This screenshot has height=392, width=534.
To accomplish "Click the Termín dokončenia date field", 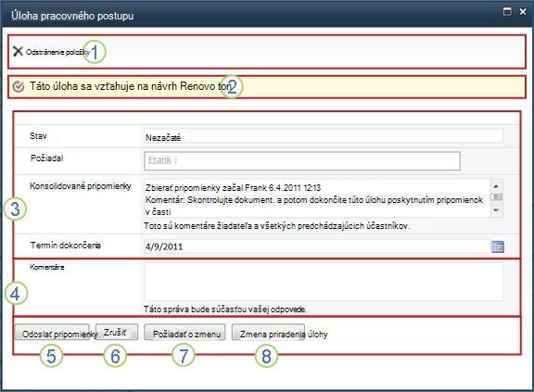I will click(x=317, y=247).
